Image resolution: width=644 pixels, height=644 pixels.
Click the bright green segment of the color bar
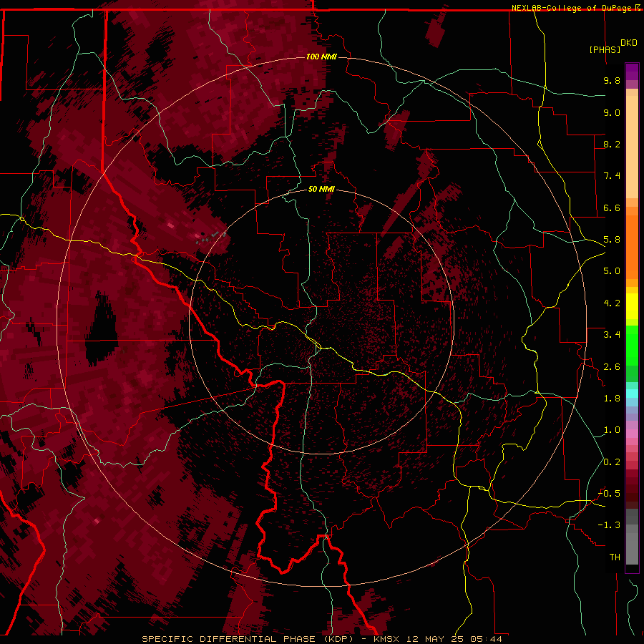632,346
